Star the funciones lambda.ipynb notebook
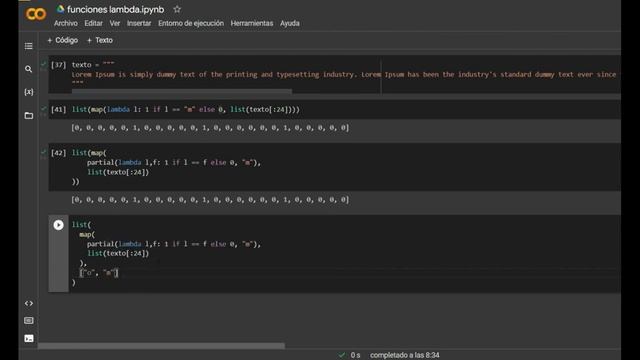The height and width of the screenshot is (360, 640). (177, 9)
